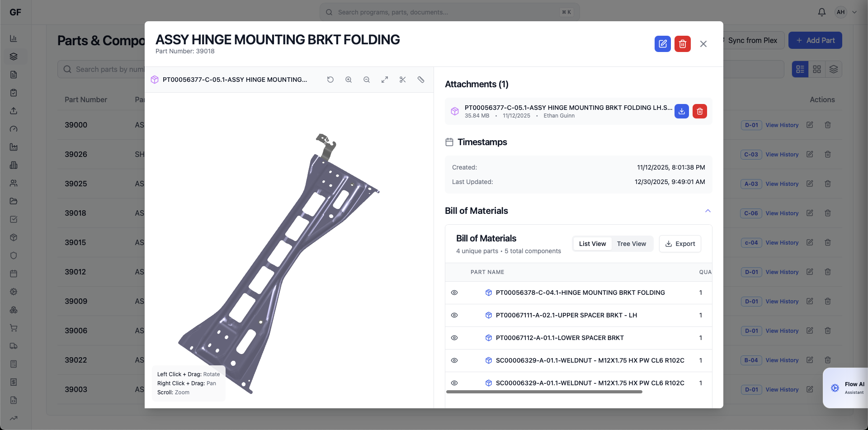Zoom in on the 3D model
Screen dimensions: 868x430
click(349, 80)
